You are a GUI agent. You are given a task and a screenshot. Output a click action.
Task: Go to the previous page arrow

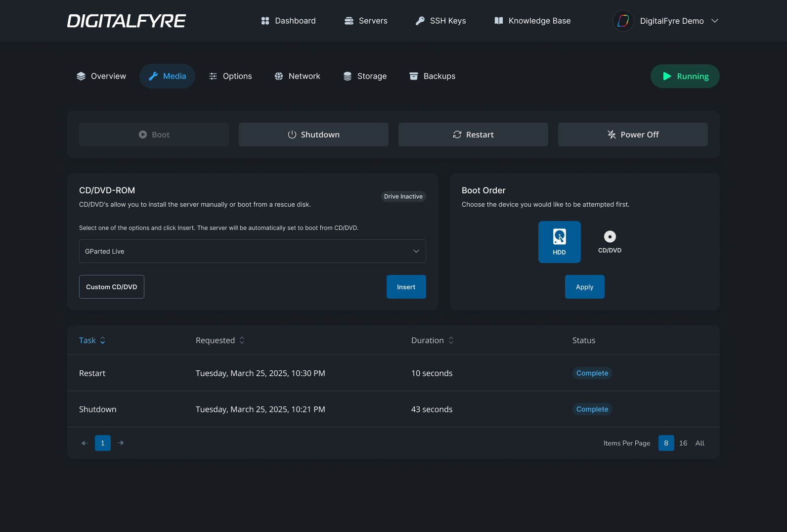[x=85, y=443]
